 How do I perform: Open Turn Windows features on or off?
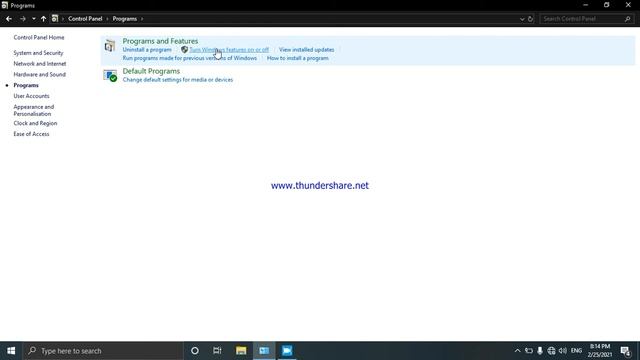click(229, 49)
